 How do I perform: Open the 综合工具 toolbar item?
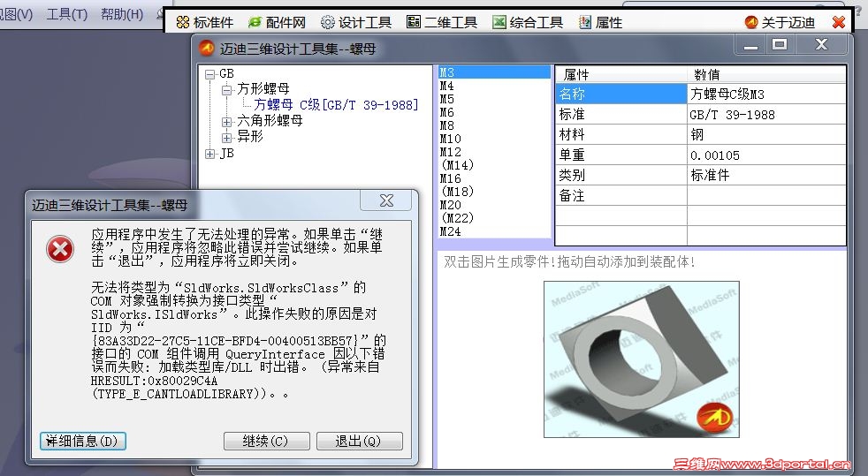[528, 22]
